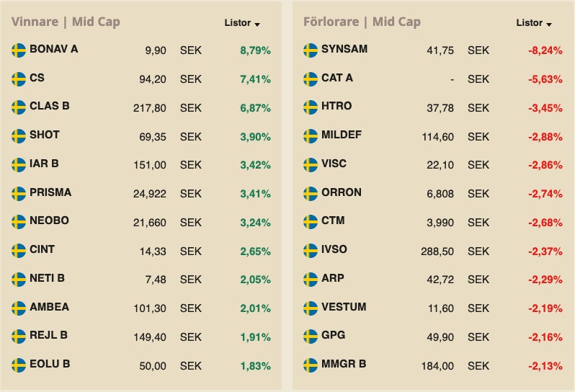The height and width of the screenshot is (392, 575).
Task: Click the flag icon next to MMGR B
Action: (x=311, y=365)
